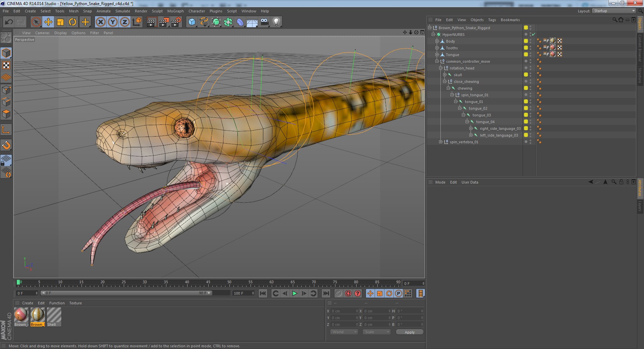This screenshot has width=644, height=349.
Task: Select the left_side_language_03 joint
Action: tap(499, 135)
